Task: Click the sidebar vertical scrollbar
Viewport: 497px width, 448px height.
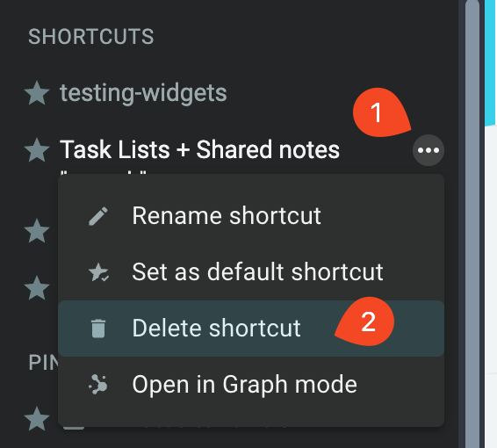Action: 472,224
